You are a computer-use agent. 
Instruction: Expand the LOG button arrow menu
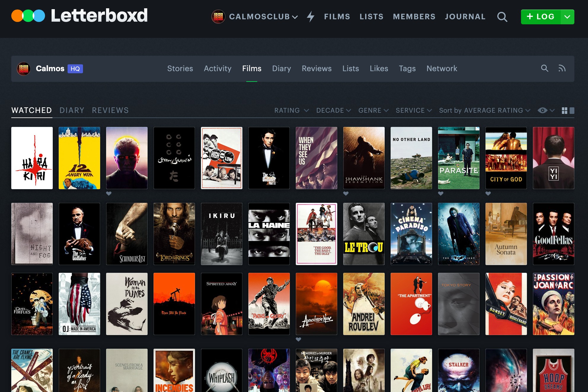(x=567, y=17)
